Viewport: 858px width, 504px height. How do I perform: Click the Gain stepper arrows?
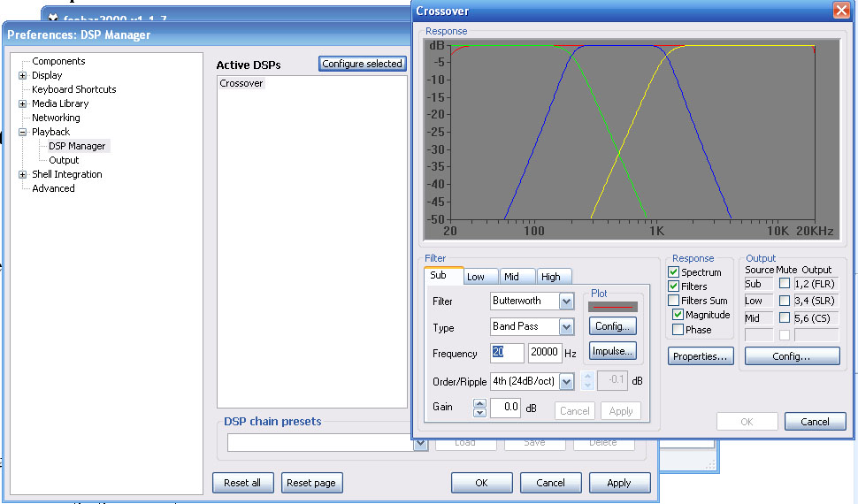pyautogui.click(x=479, y=408)
